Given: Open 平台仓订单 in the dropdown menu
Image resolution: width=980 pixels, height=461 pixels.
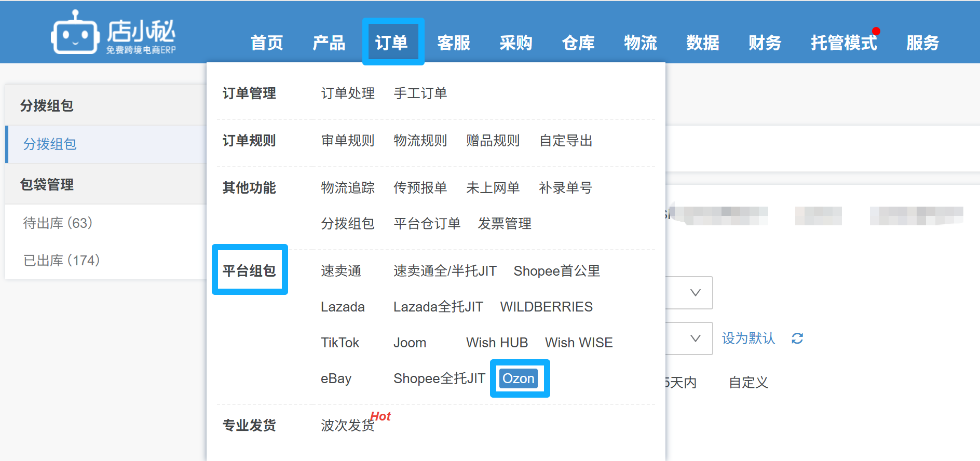Looking at the screenshot, I should click(427, 223).
